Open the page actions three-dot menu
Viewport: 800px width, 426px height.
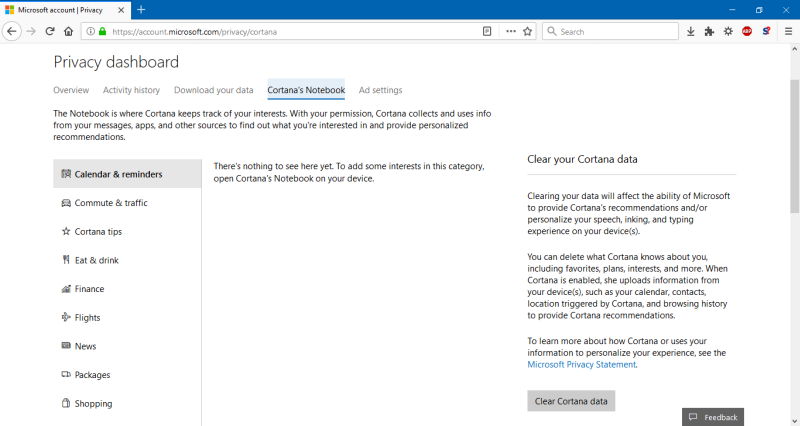[510, 31]
